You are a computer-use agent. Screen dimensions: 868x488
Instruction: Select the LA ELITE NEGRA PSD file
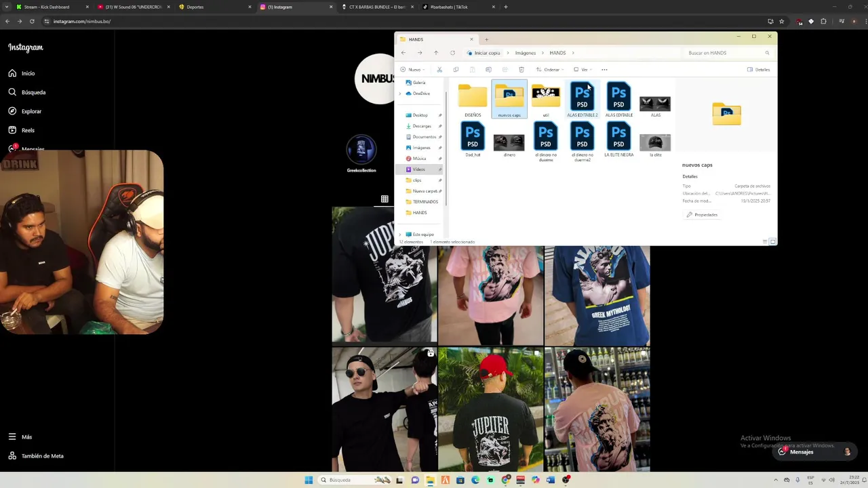618,139
